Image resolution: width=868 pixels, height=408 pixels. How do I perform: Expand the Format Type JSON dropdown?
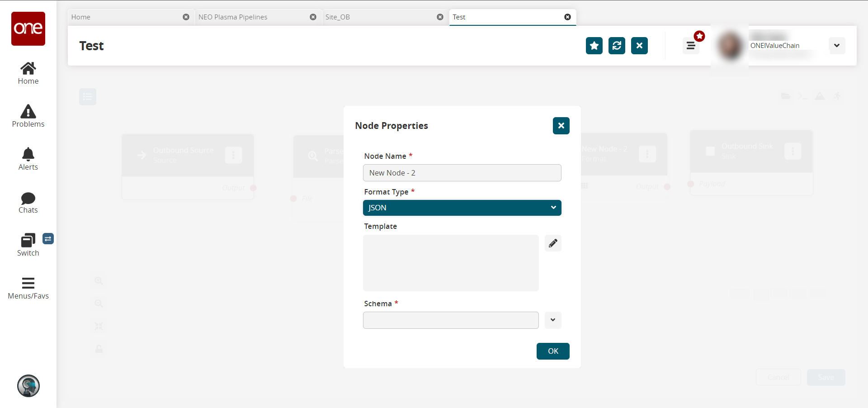[x=462, y=208]
